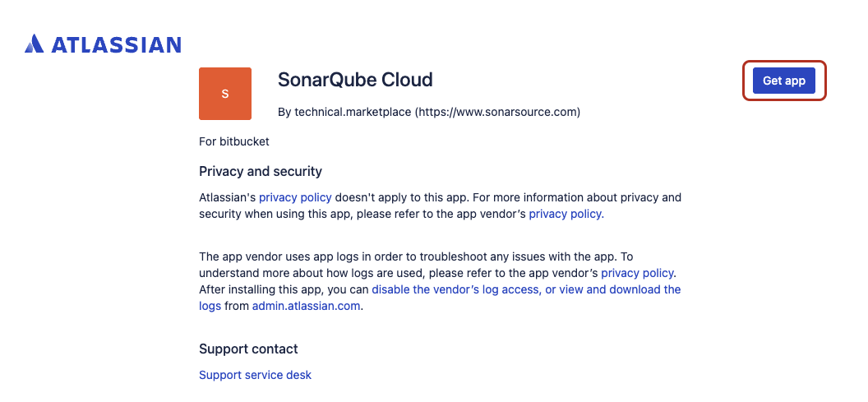Select the SonarQube Cloud title text

pos(355,80)
